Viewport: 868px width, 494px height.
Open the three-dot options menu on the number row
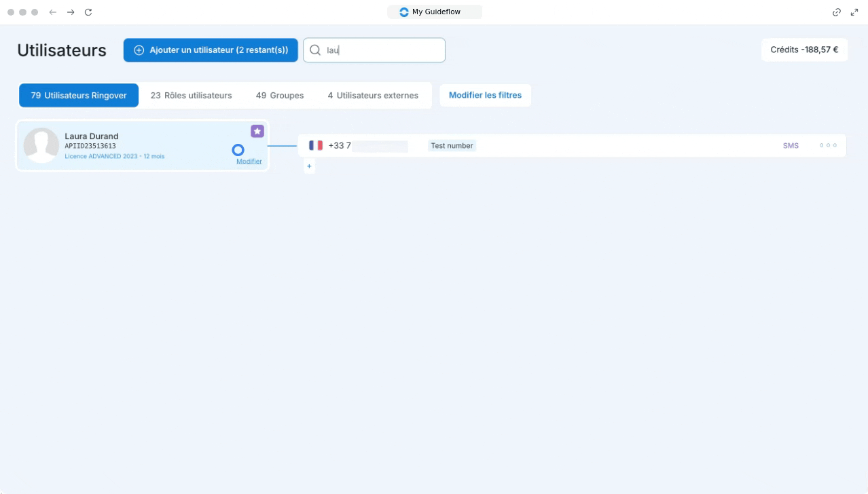pyautogui.click(x=827, y=145)
